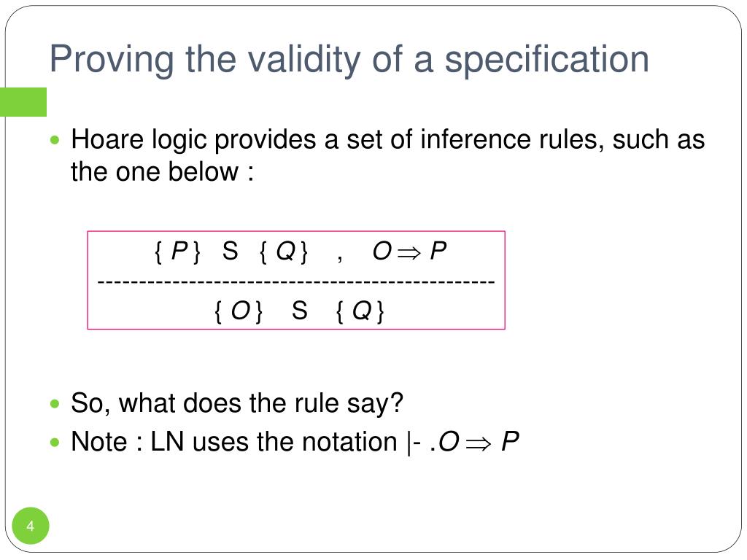Select the green accent rectangle under the title
Image resolution: width=747 pixels, height=560 pixels.
23,102
